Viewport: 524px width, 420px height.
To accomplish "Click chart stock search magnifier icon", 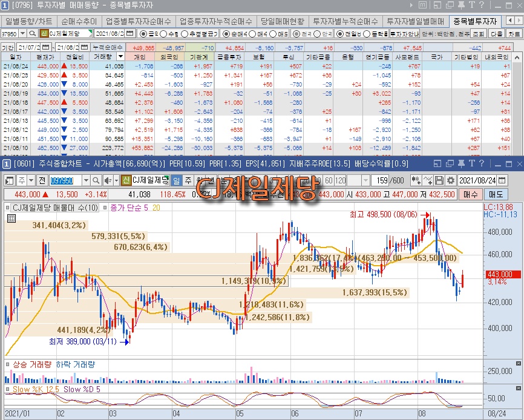I will click(x=96, y=181).
